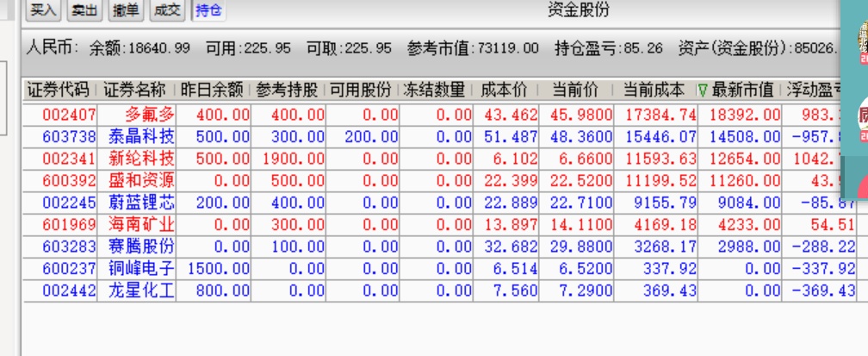This screenshot has height=356, width=868.
Task: Click the 资金股份 title text
Action: point(579,9)
